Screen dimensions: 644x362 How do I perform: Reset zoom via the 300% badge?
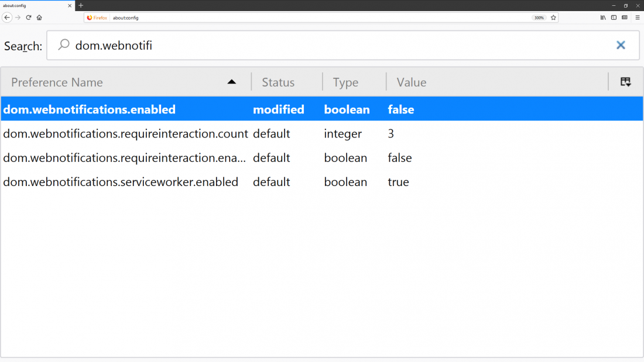click(539, 18)
